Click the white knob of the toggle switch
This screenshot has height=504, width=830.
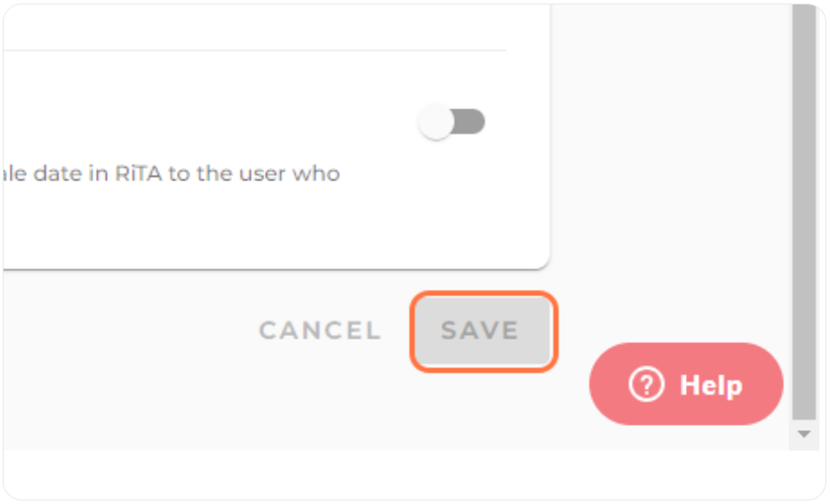coord(436,122)
